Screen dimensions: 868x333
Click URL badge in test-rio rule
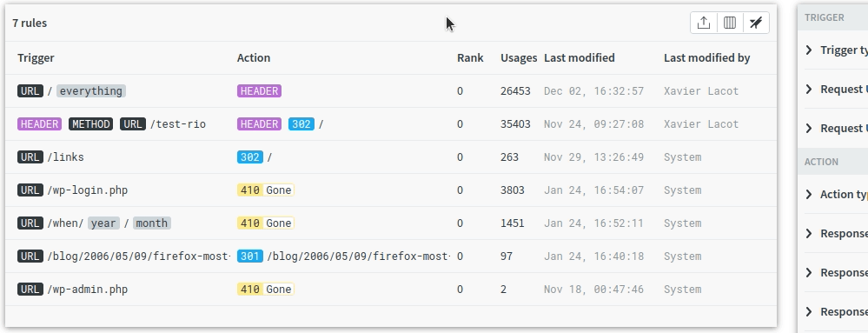pos(133,124)
